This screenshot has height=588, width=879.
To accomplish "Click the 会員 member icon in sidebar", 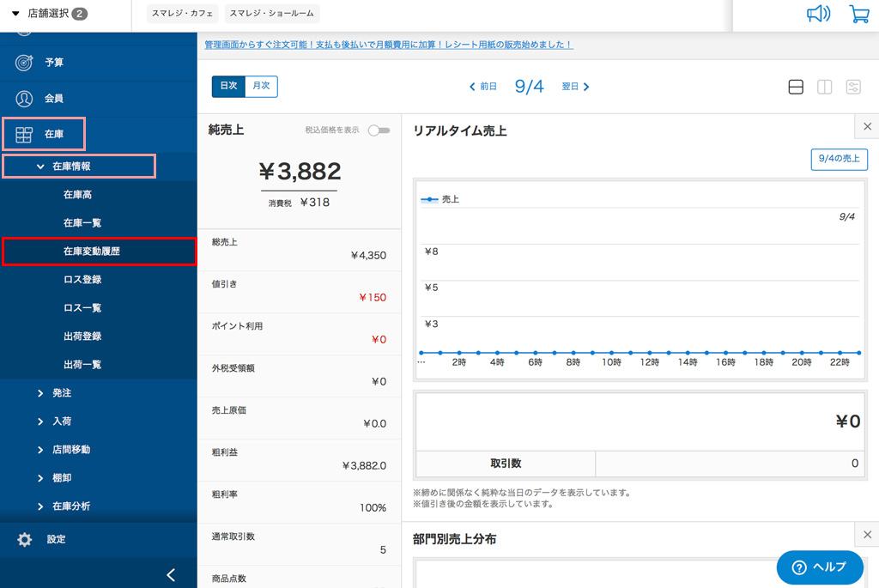I will pos(24,99).
